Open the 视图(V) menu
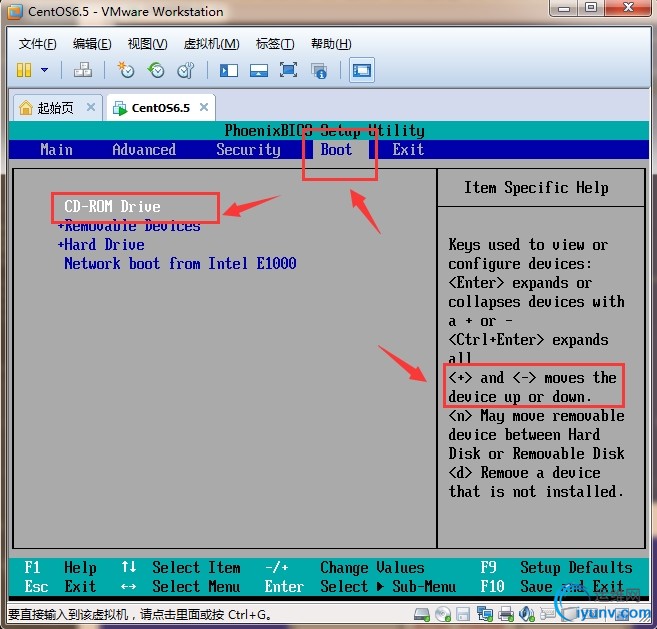657x629 pixels. (x=147, y=44)
